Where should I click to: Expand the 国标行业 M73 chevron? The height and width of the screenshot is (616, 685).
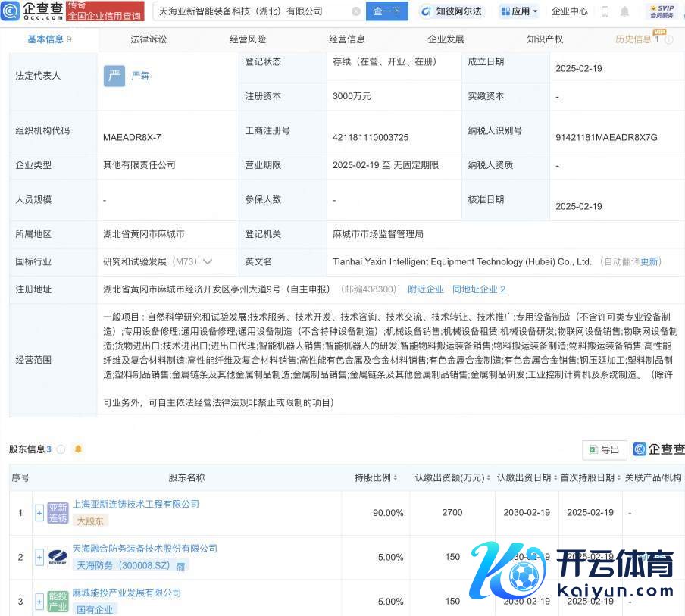point(208,262)
